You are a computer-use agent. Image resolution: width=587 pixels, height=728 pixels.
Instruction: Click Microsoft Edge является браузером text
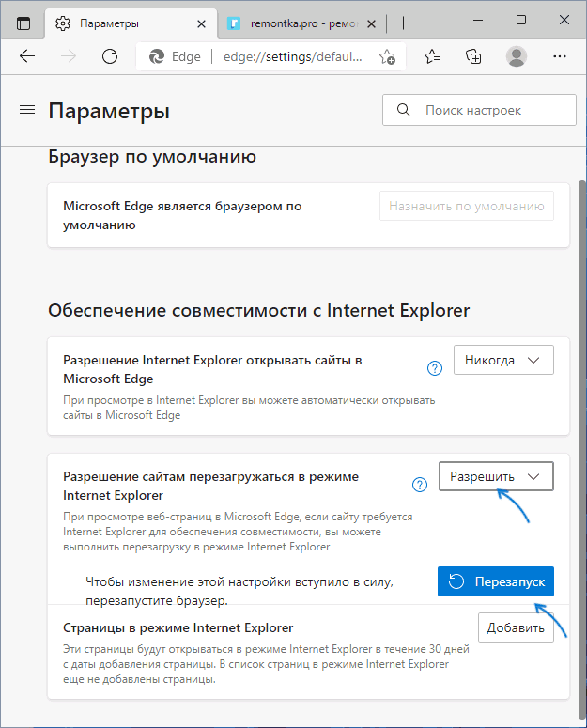pos(182,215)
